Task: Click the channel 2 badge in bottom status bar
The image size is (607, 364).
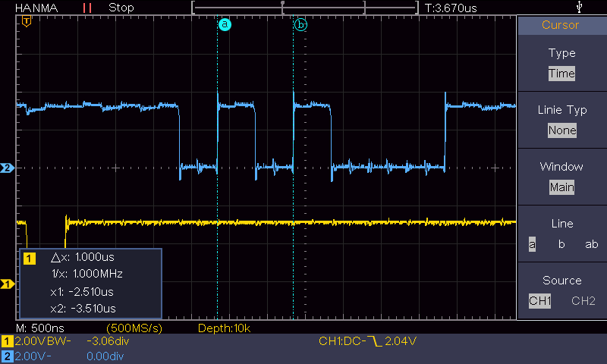Action: (7, 356)
